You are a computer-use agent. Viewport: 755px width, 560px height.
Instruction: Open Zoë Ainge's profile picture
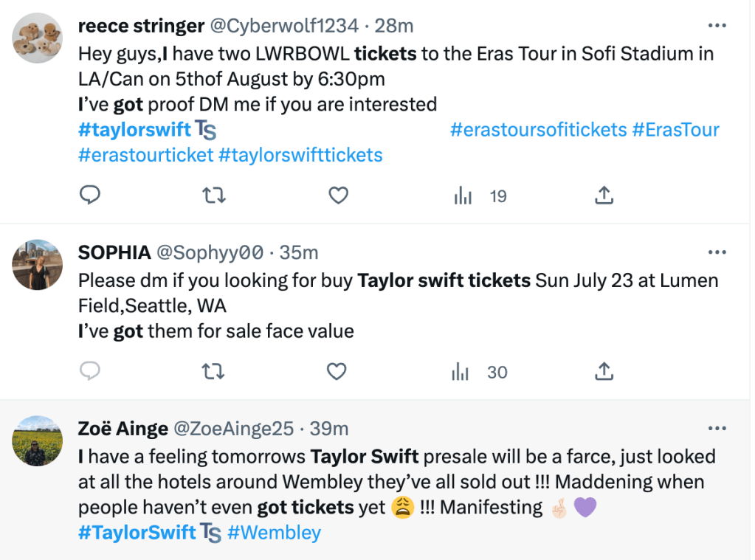pyautogui.click(x=38, y=440)
